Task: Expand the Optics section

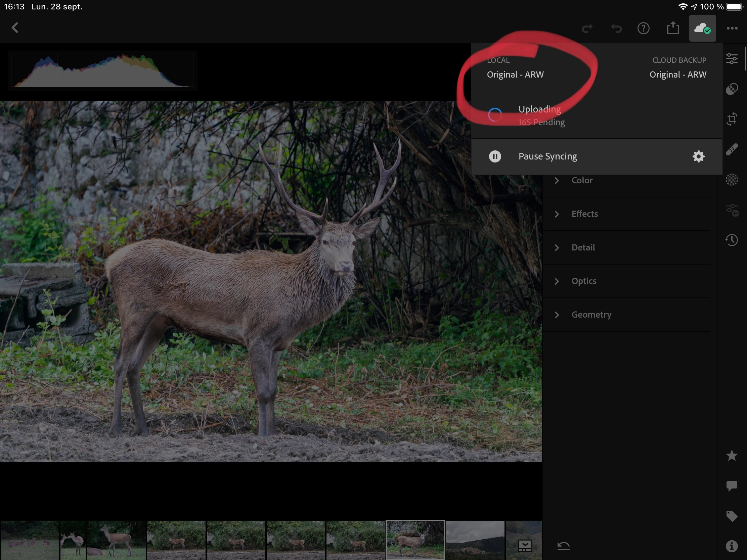Action: 583,281
